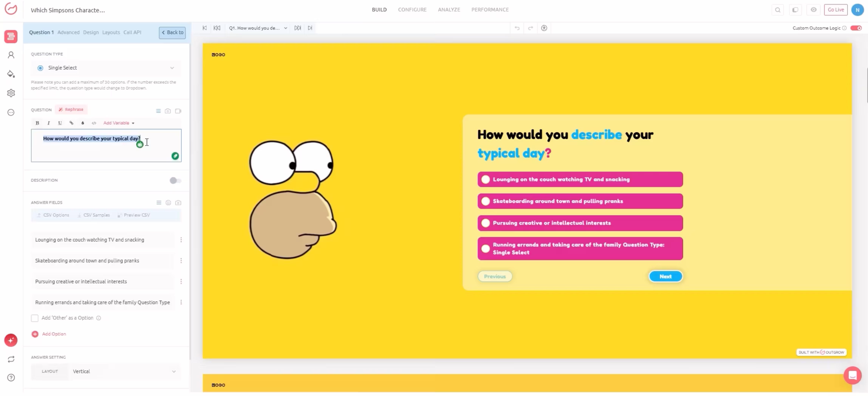
Task: Click the camera icon next to Question label
Action: coord(168,111)
